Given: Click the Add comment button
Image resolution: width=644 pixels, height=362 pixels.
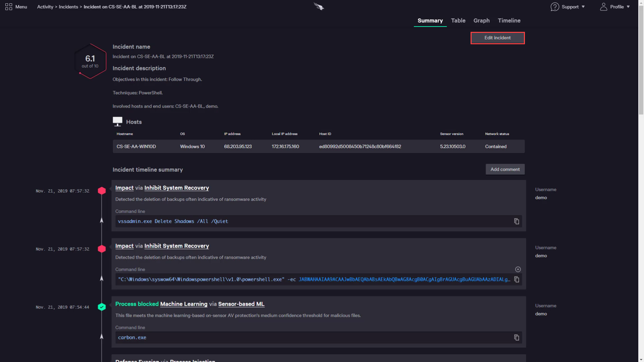Looking at the screenshot, I should point(505,169).
